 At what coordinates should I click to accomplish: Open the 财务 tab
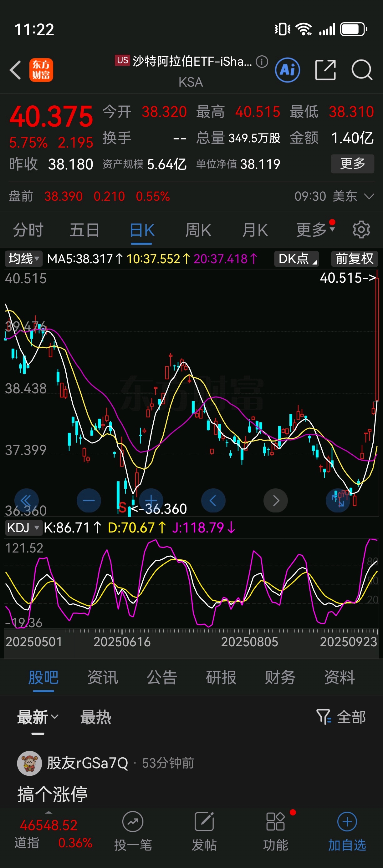(280, 677)
